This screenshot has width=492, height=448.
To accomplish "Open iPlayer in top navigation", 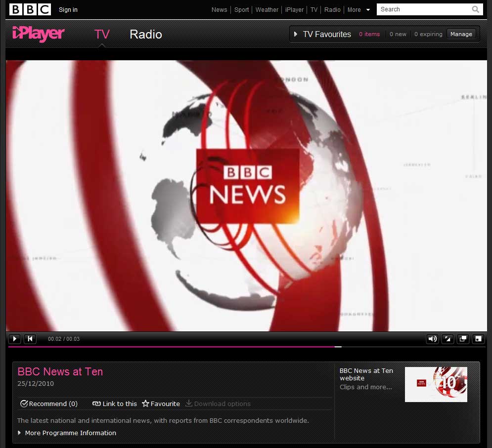I will click(294, 10).
